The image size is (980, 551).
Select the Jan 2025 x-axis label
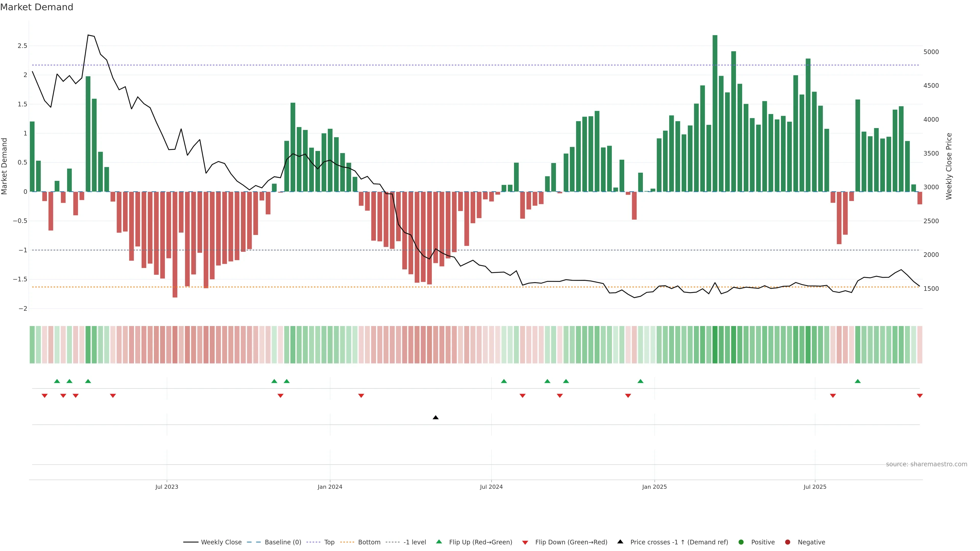pyautogui.click(x=654, y=487)
